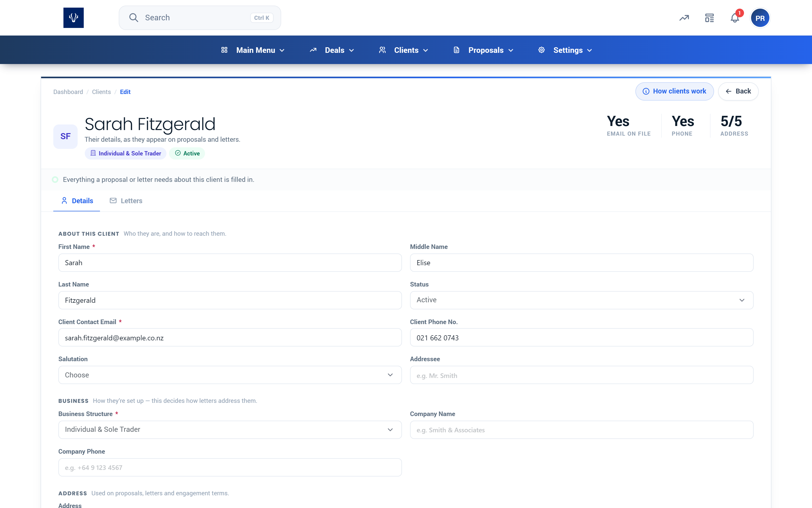Viewport: 812px width, 508px height.
Task: Open the Proposals menu
Action: [x=483, y=50]
